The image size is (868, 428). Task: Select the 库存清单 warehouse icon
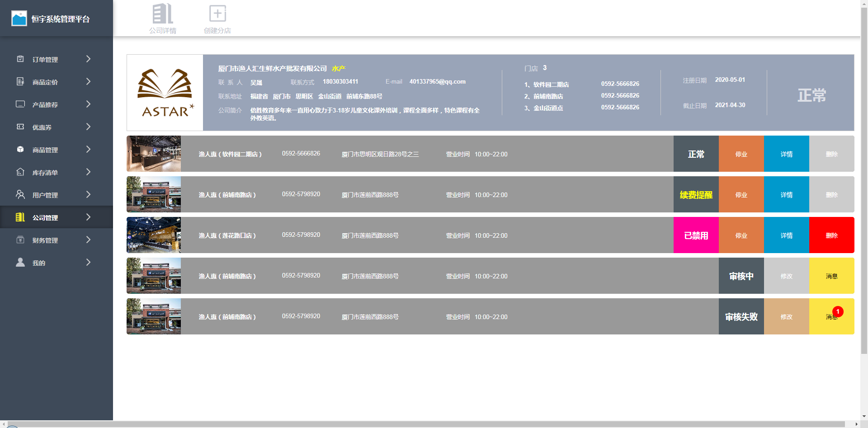coord(20,172)
